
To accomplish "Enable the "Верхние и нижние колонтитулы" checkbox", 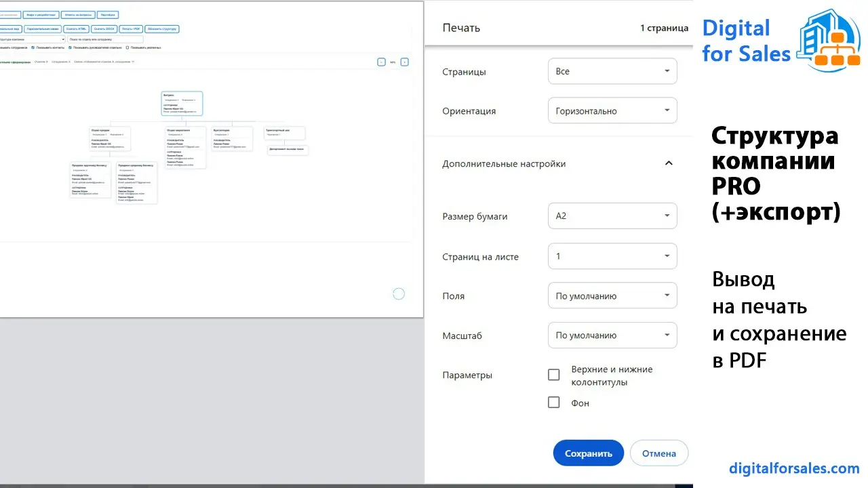I will [x=553, y=374].
